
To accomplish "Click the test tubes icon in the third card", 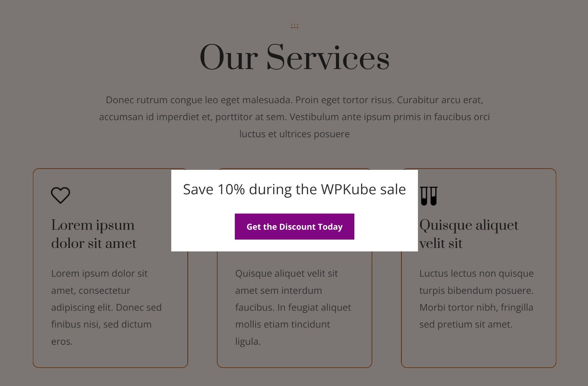I will [428, 196].
